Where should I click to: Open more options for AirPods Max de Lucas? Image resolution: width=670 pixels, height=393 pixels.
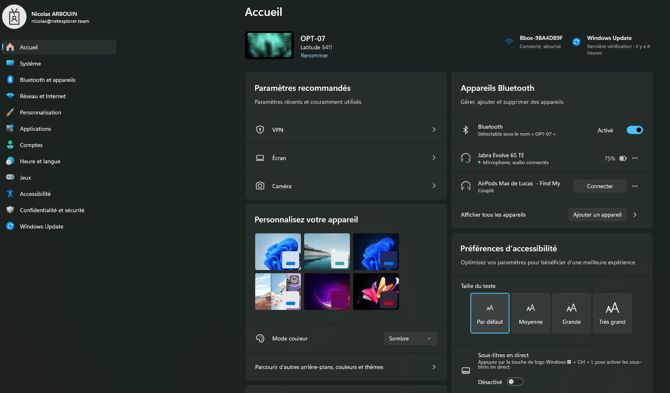pyautogui.click(x=635, y=186)
